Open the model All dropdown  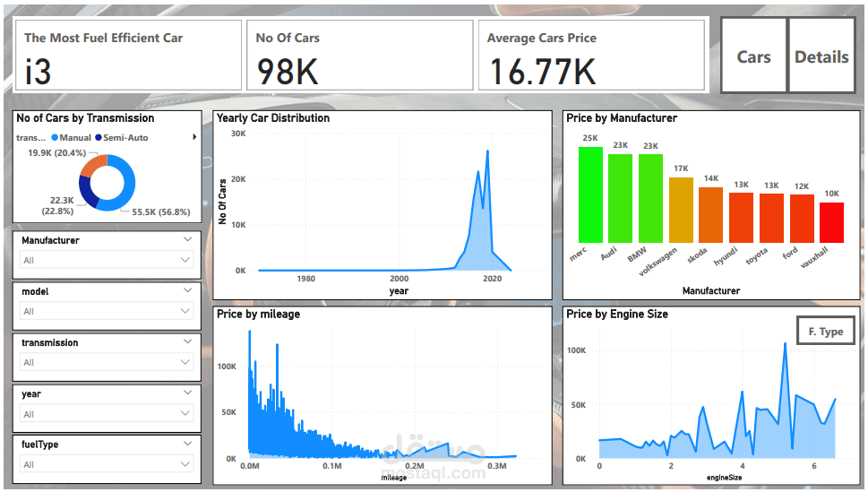click(x=107, y=311)
